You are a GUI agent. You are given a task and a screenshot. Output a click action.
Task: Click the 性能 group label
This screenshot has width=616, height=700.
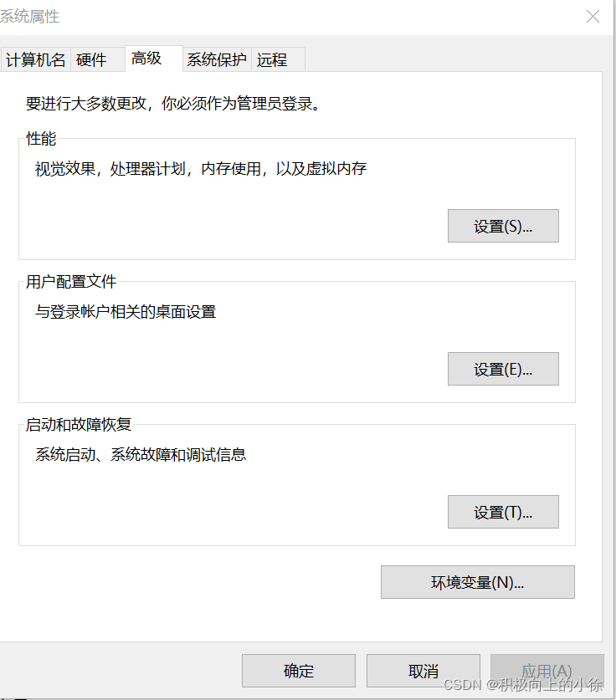[x=41, y=139]
